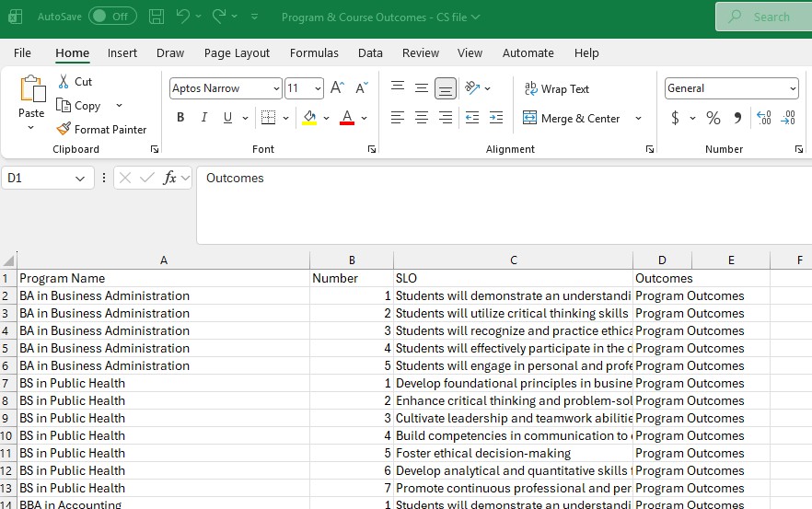Increase decimal places
Screen dimensions: 812x509
coord(764,118)
